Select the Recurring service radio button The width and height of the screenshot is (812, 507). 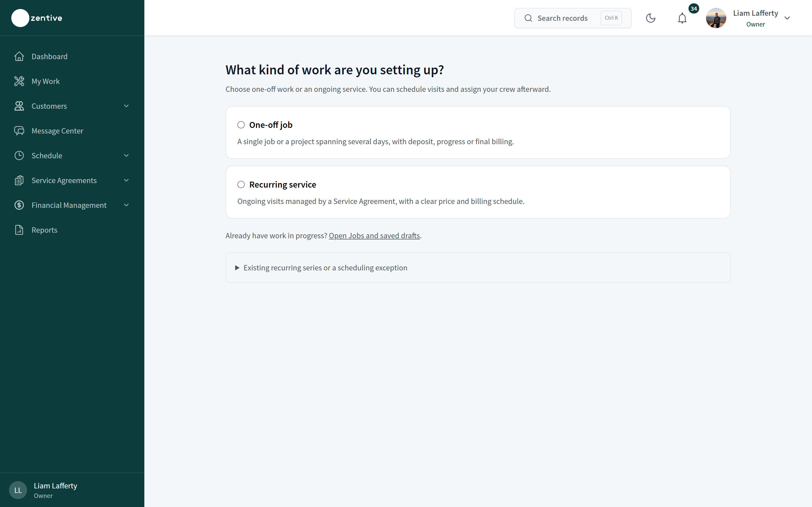pos(241,184)
